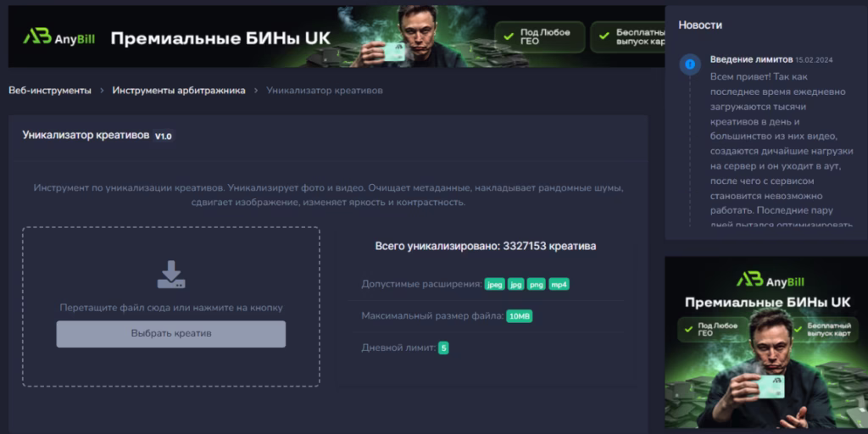Select the Уникализатор креативов breadcrumb item
This screenshot has height=434, width=868.
(325, 91)
